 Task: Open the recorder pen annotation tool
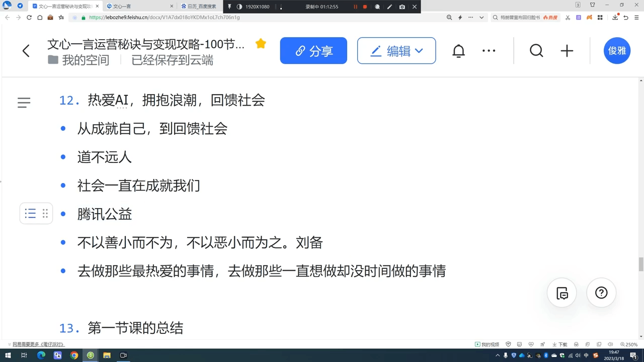click(389, 7)
